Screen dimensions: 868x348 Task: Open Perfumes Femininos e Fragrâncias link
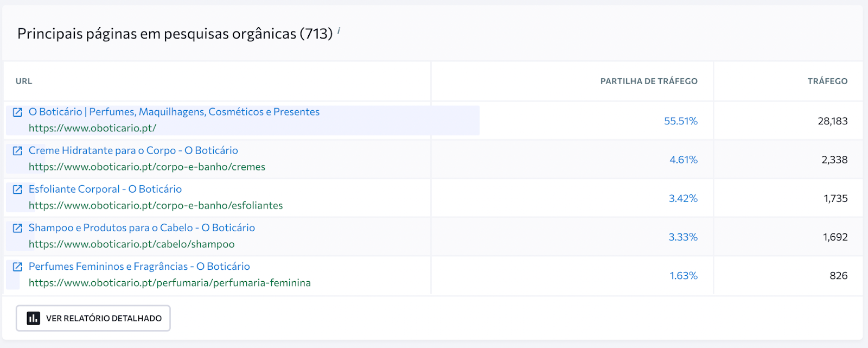(x=139, y=266)
